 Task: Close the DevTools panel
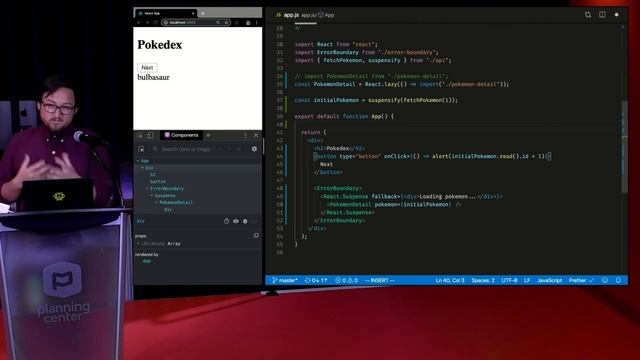coord(256,135)
